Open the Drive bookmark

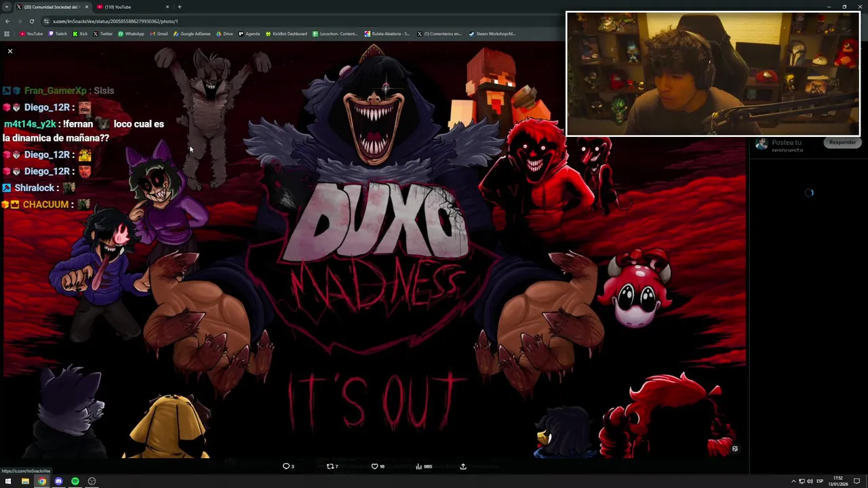coord(224,34)
